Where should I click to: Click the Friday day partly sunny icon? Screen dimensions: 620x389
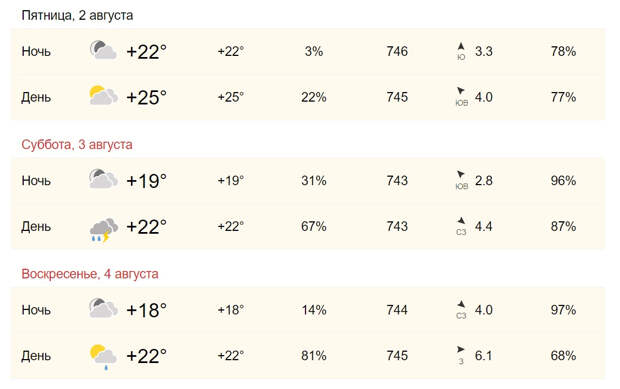(x=103, y=96)
